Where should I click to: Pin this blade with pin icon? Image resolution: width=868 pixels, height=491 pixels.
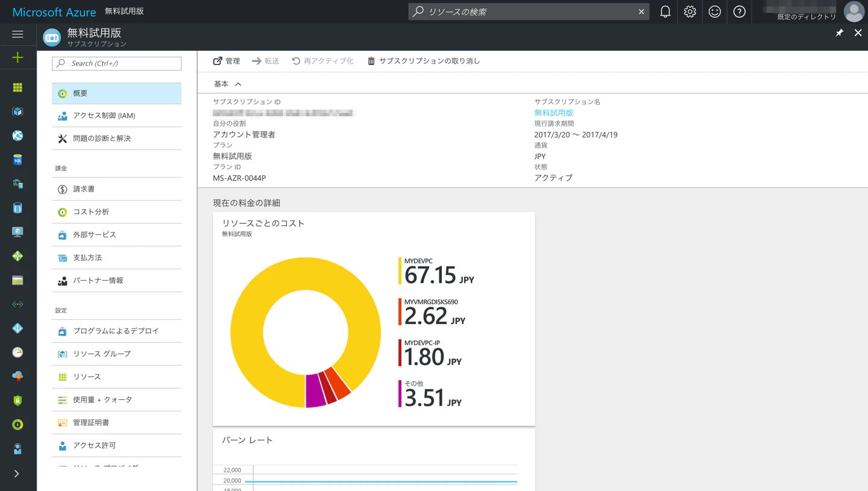point(839,33)
